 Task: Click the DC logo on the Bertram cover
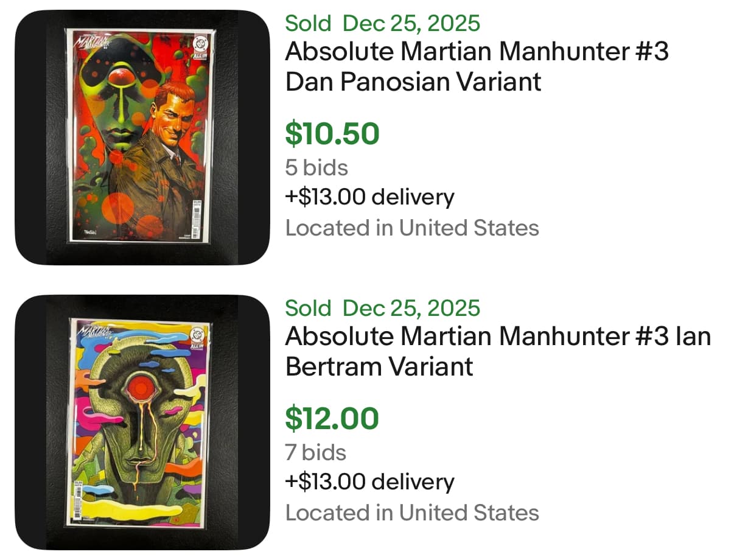(197, 334)
